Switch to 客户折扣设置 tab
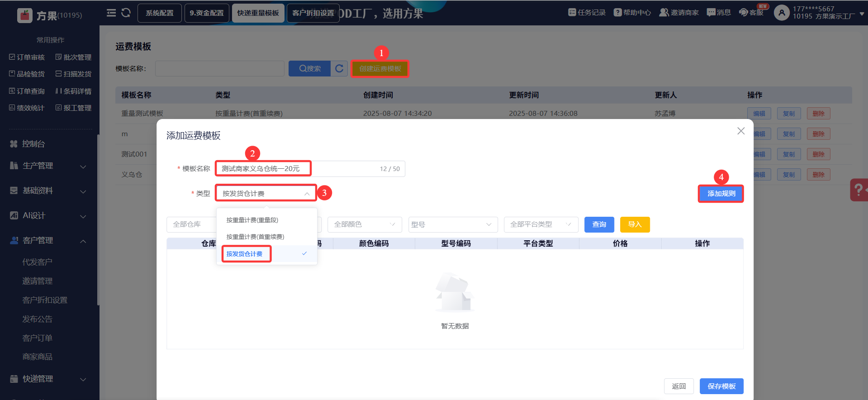868x400 pixels. coord(313,13)
